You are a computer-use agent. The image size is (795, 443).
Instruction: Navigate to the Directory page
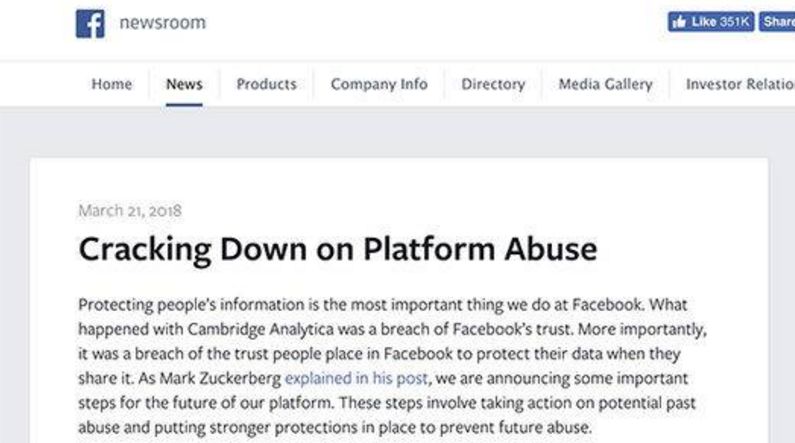pos(493,84)
